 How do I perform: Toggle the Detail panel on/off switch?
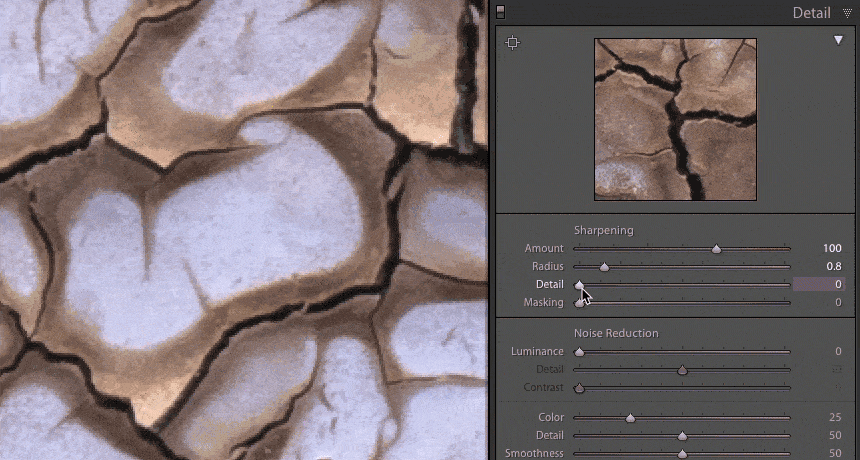point(501,12)
